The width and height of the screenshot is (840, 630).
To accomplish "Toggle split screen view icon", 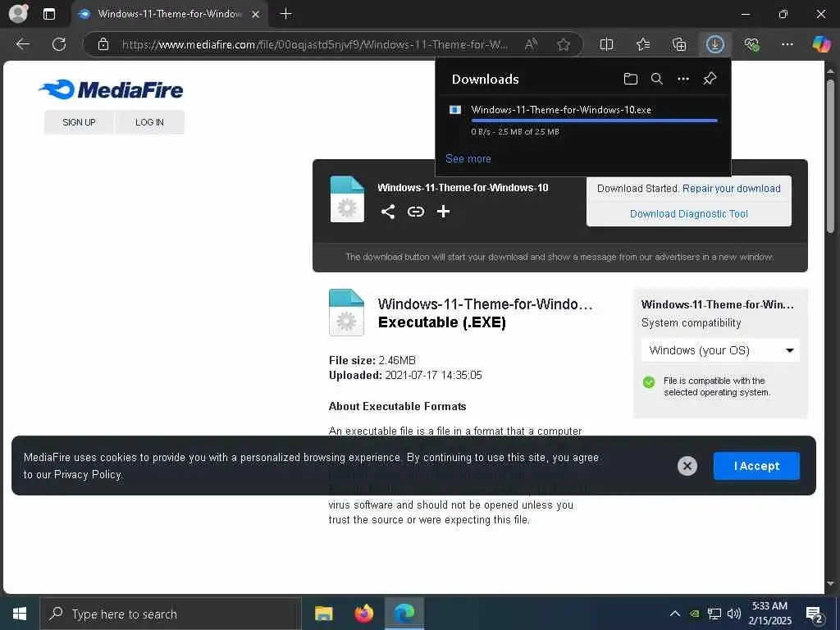I will coord(606,44).
